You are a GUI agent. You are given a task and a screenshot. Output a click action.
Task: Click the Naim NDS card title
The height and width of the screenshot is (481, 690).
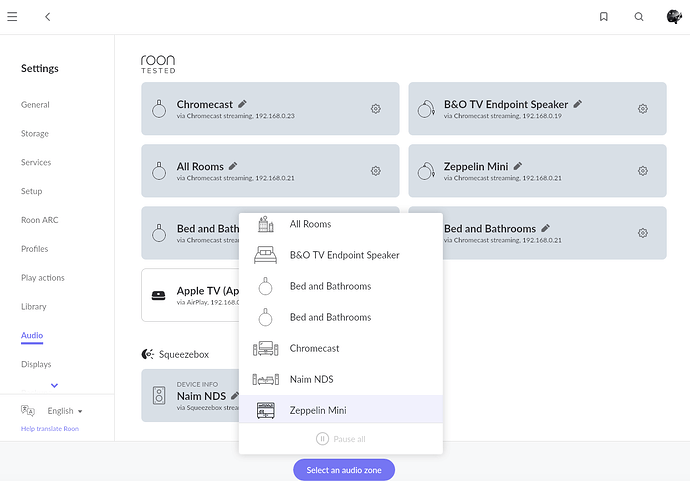click(201, 396)
